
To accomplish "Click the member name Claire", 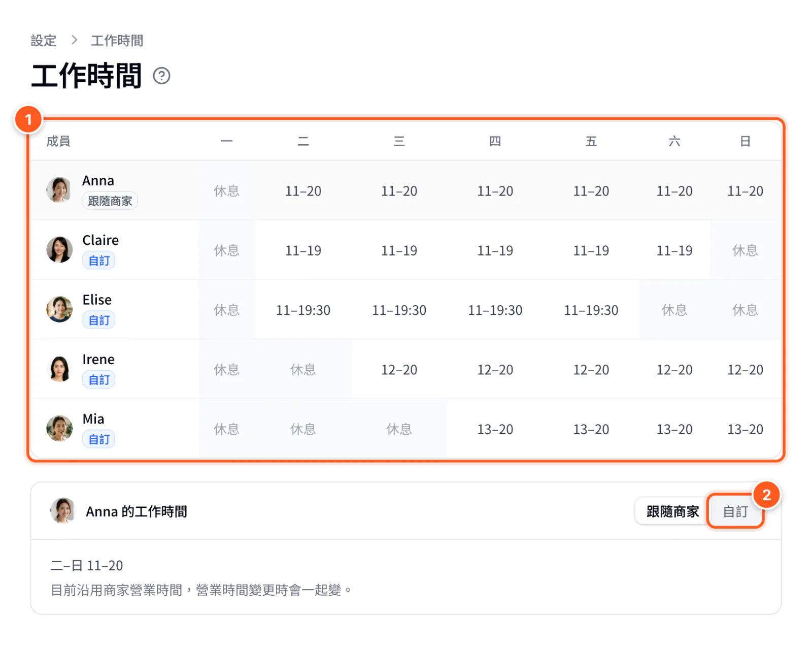I will [100, 240].
